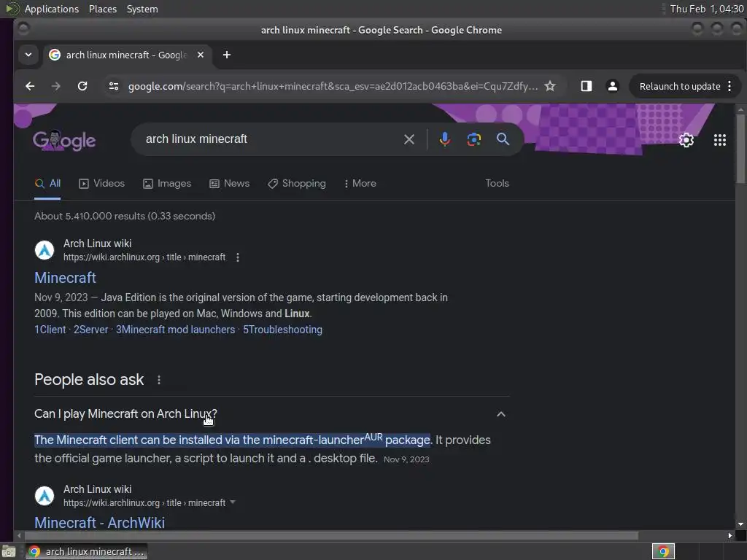Close the arch linux minecraft tab
Viewport: 747px width, 560px height.
(201, 55)
